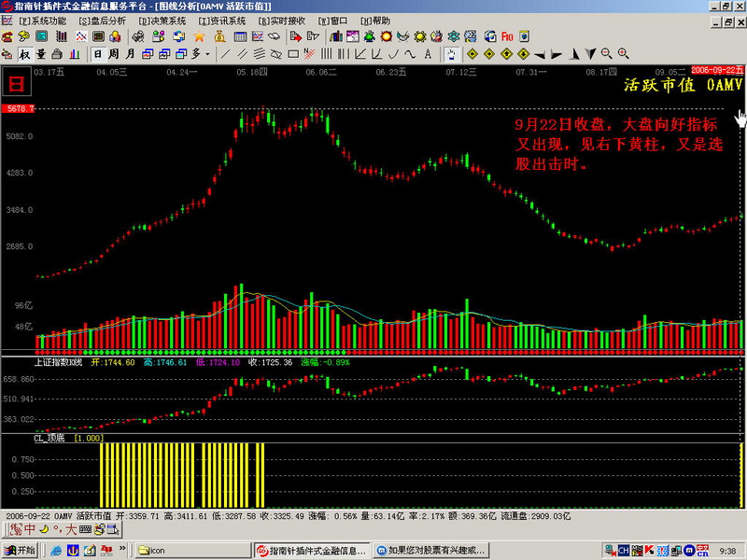Select the hand pointer cursor tool
The height and width of the screenshot is (560, 747).
[451, 54]
